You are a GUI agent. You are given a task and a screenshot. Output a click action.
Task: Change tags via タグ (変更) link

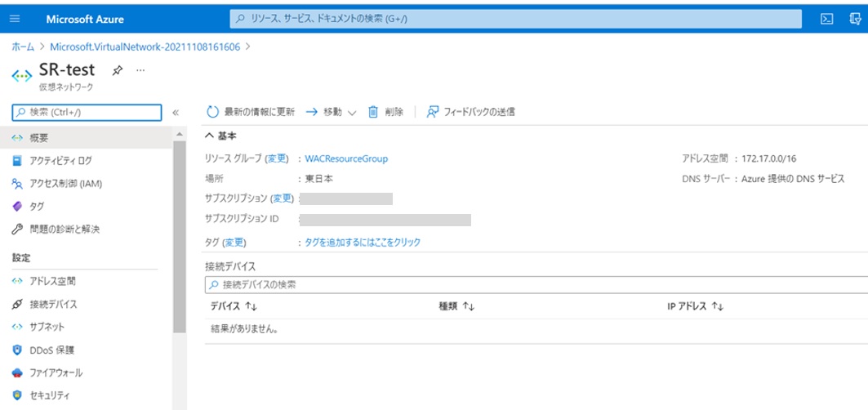[x=234, y=242]
